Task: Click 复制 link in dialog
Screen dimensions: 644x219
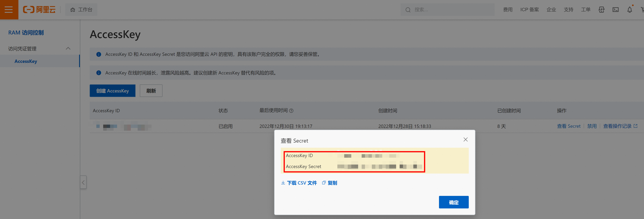Action: 332,183
